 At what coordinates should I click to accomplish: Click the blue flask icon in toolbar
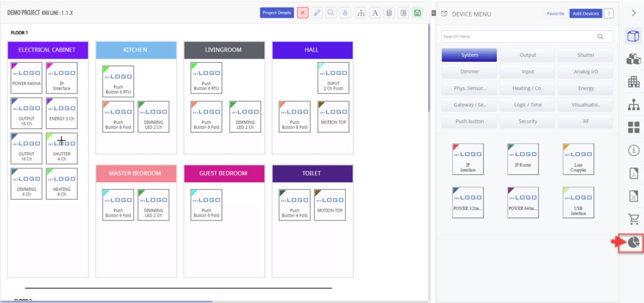click(x=345, y=13)
